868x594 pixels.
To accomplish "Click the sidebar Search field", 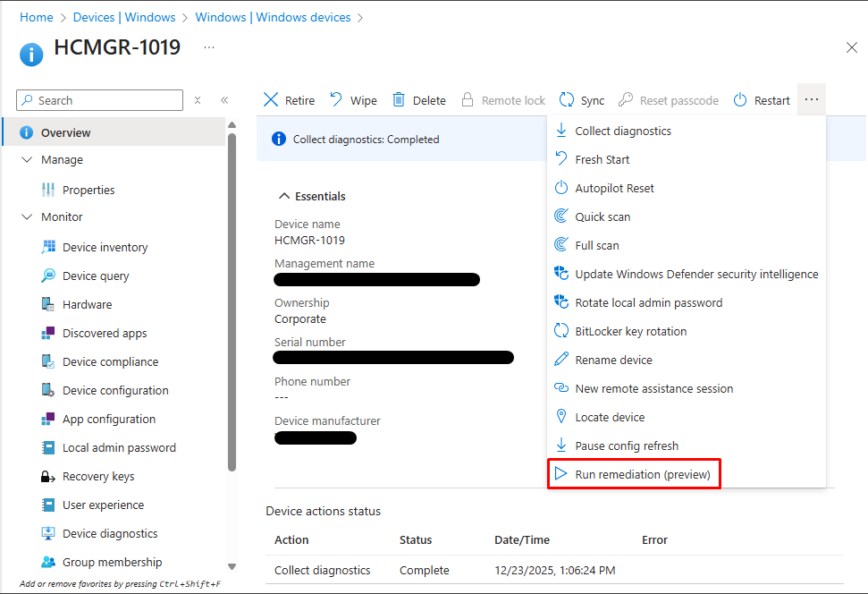I will (x=98, y=99).
